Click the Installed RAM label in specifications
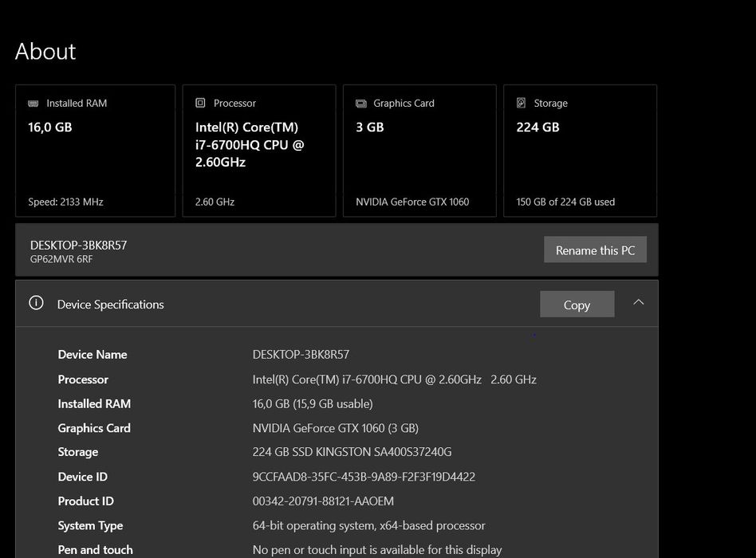The width and height of the screenshot is (756, 558). point(94,404)
